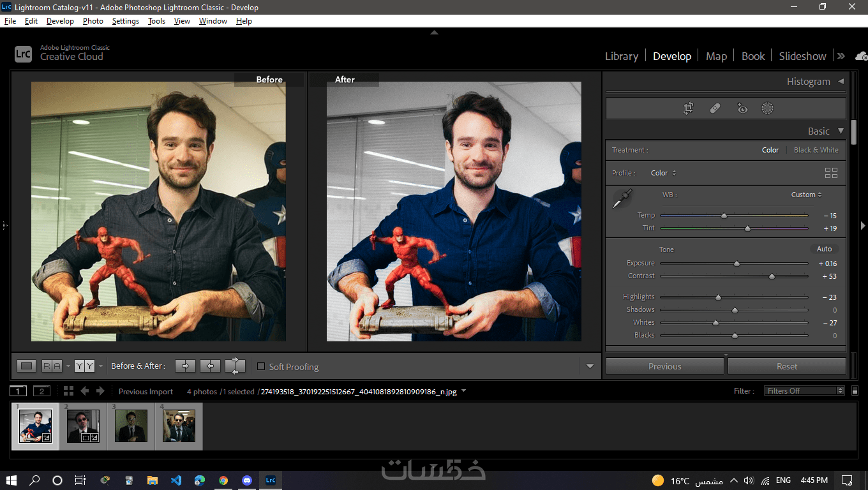Click the Reset button

787,366
